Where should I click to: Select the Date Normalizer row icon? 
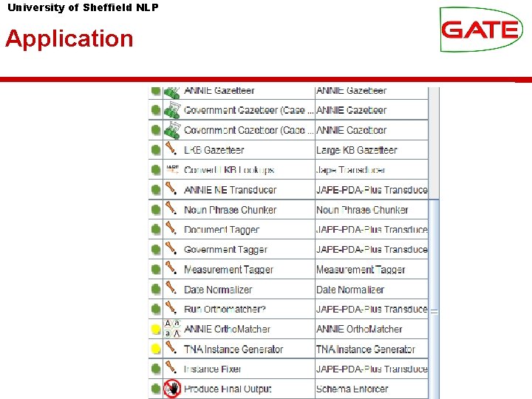tap(171, 288)
